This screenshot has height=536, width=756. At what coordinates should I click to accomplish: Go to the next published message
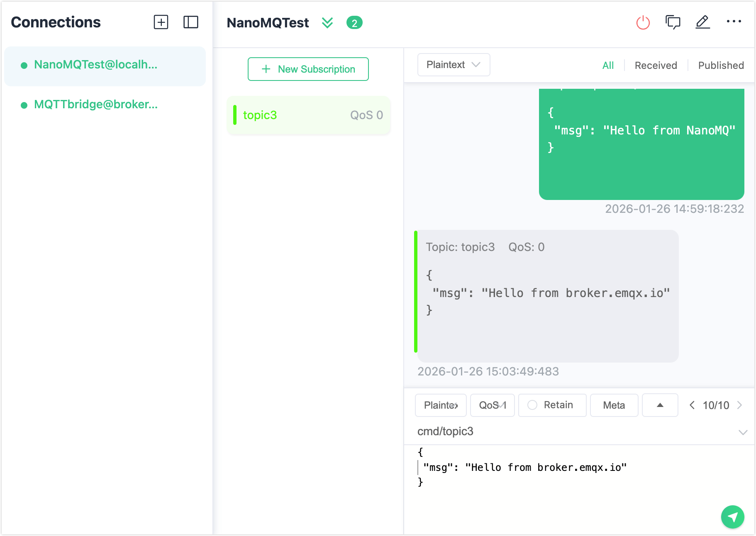click(x=741, y=405)
